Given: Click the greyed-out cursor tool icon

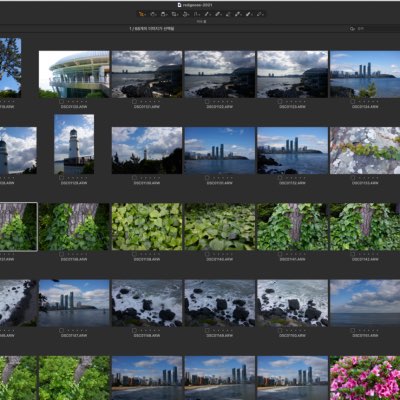Looking at the screenshot, I should click(228, 14).
